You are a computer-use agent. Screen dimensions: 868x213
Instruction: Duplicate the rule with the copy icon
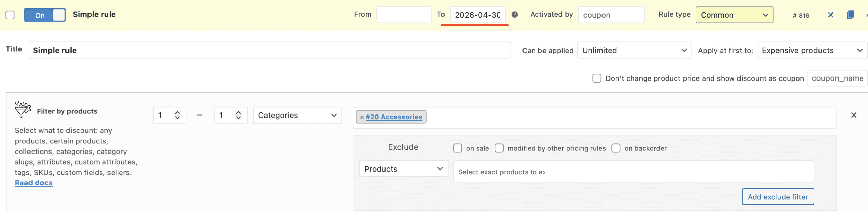(x=850, y=15)
